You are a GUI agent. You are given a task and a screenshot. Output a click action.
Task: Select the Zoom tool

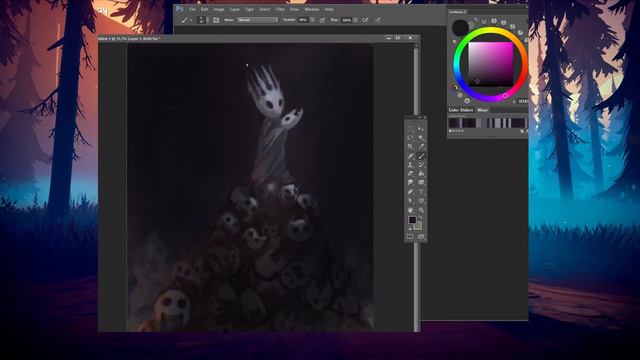pos(421,210)
